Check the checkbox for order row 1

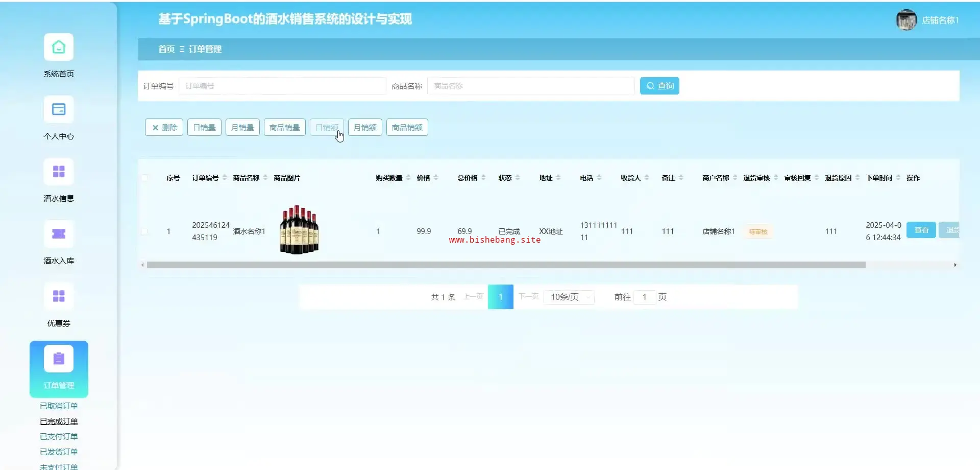pos(145,231)
